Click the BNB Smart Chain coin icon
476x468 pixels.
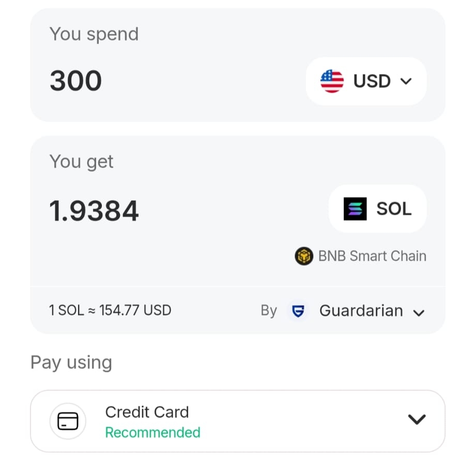[303, 256]
